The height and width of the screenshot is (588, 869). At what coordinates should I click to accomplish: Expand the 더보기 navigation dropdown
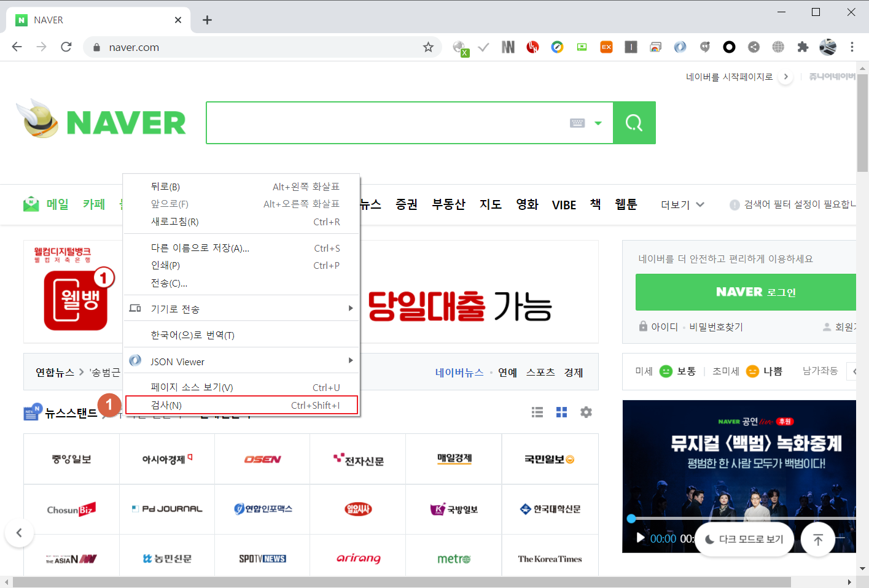[682, 205]
